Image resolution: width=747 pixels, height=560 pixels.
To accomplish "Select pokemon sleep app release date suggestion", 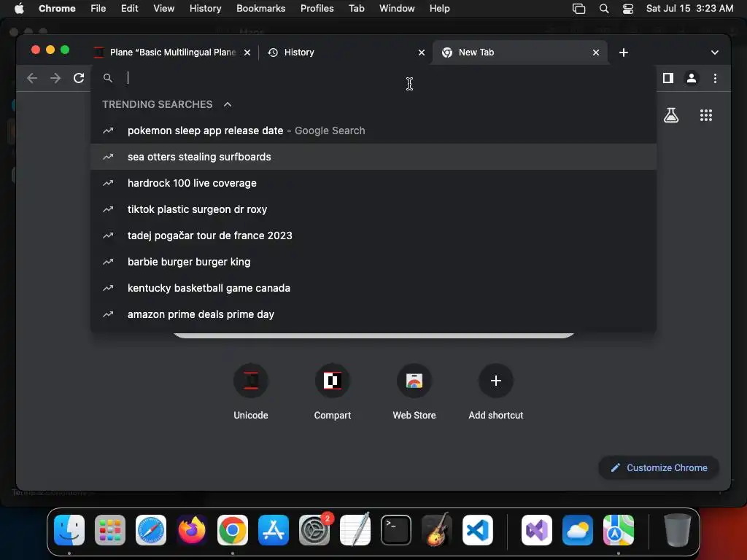I will pos(373,131).
